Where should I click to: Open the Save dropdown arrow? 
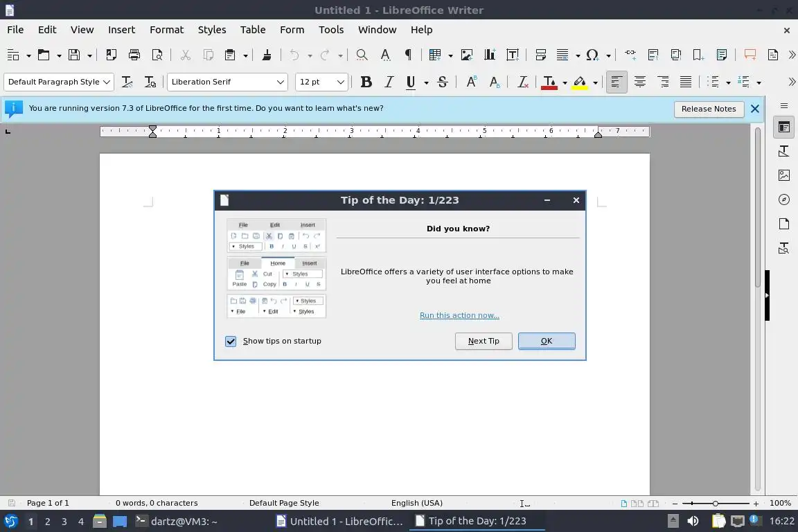coord(89,55)
